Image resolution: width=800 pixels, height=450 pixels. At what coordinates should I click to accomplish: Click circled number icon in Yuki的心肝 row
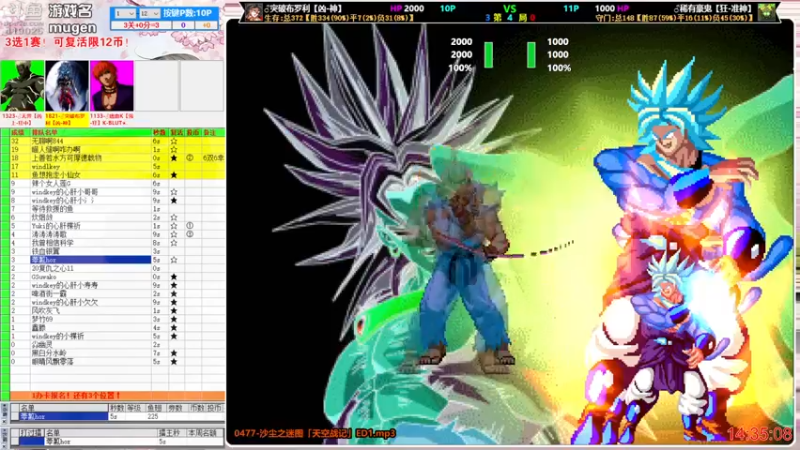click(x=190, y=226)
